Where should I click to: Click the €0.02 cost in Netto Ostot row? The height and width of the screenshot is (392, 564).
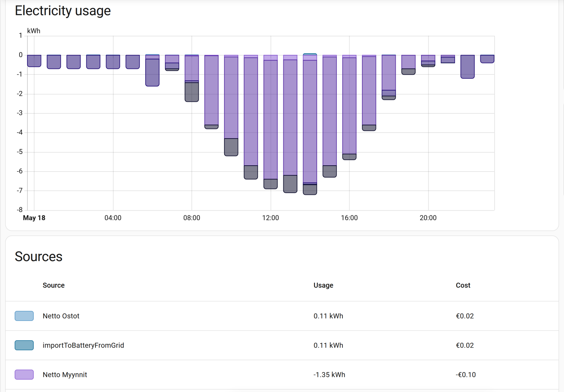click(x=465, y=316)
